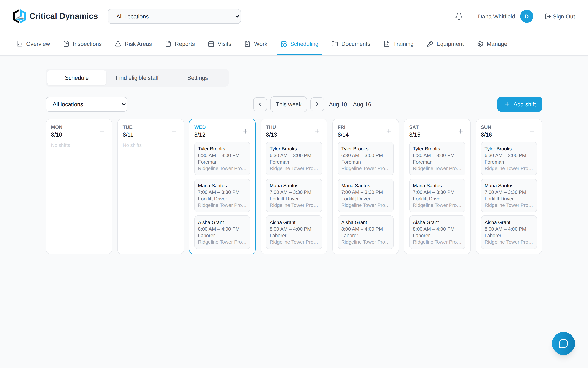The width and height of the screenshot is (588, 368).
Task: Open Tyler Brooks shift on Wednesday 8/12
Action: coord(222,159)
